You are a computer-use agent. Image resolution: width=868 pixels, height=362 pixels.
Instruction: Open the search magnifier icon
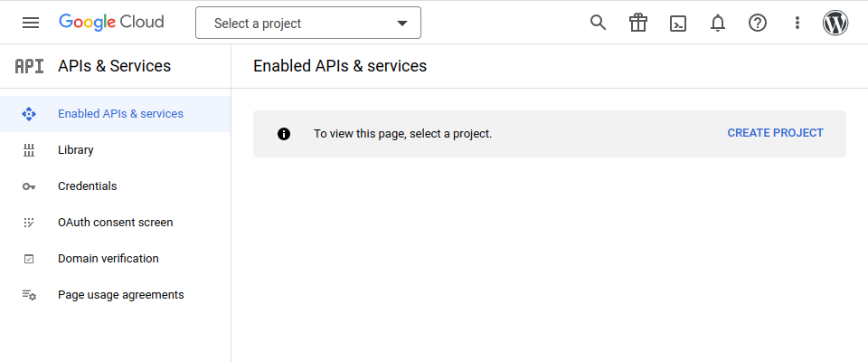(598, 23)
